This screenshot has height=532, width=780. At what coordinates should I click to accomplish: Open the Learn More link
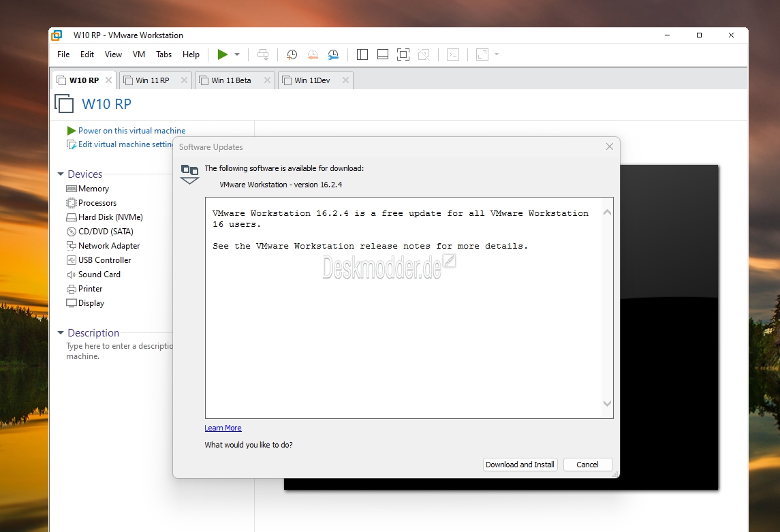pyautogui.click(x=223, y=428)
